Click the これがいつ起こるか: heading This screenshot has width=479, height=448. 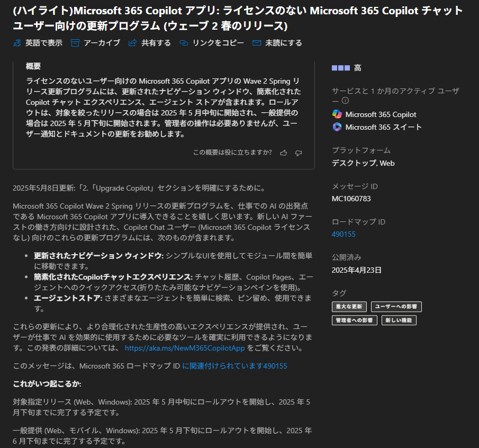[47, 384]
